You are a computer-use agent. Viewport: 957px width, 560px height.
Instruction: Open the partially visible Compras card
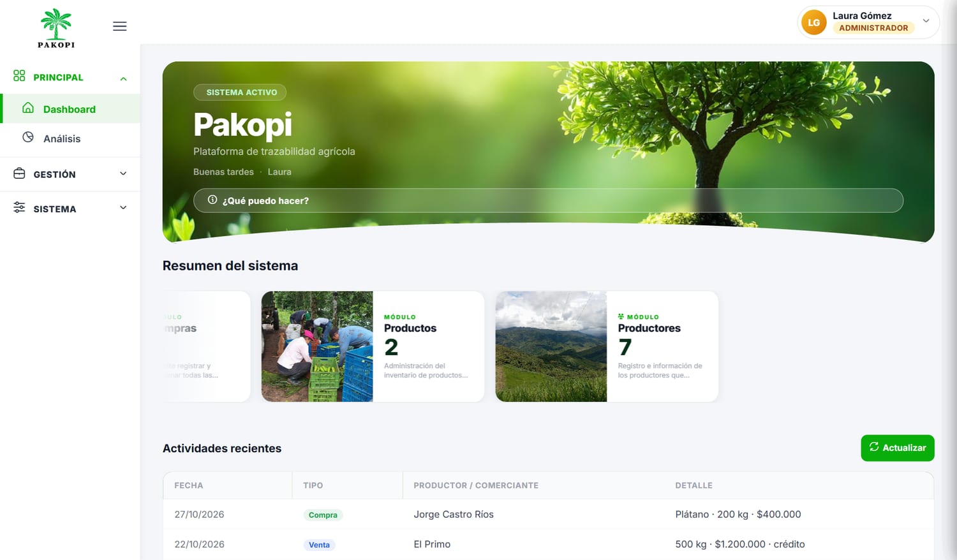point(207,346)
